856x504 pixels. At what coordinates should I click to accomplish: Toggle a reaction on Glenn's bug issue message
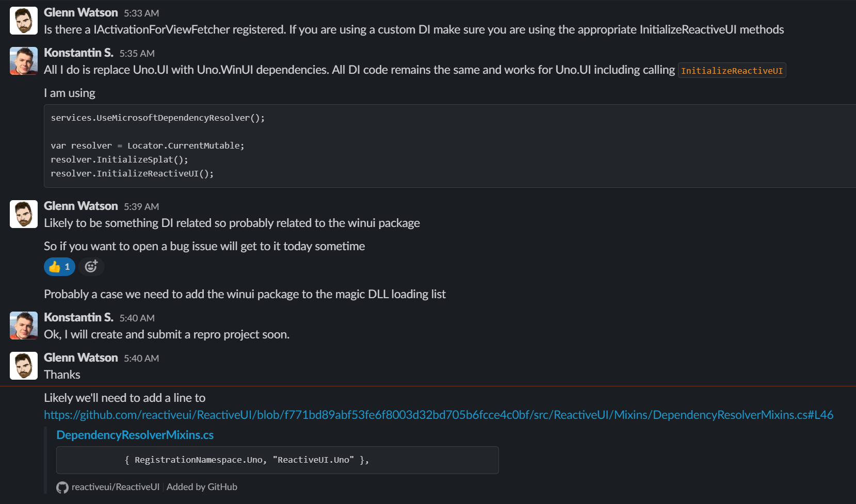coord(91,267)
